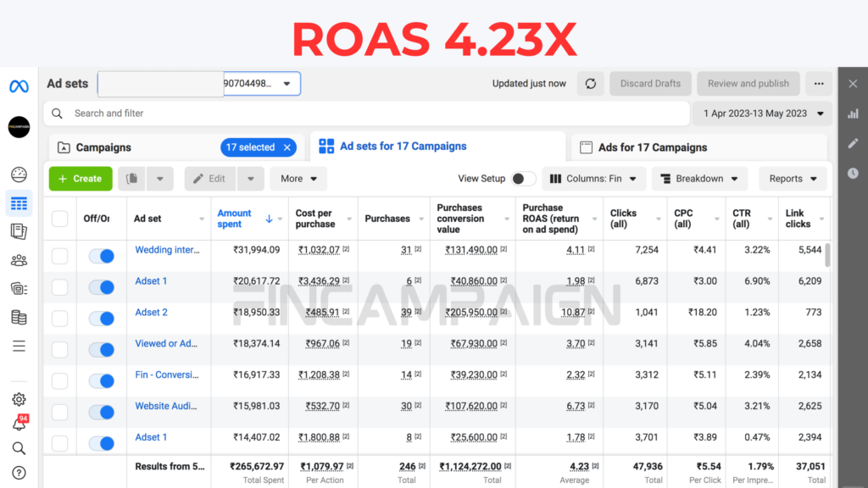Viewport: 868px width, 488px height.
Task: Open the Columns: Fin dropdown
Action: point(593,179)
